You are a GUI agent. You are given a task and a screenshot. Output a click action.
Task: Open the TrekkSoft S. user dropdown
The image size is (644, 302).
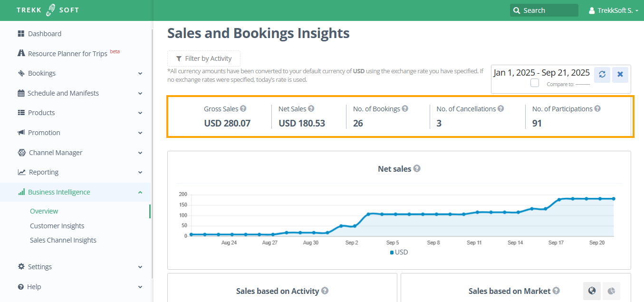click(x=613, y=10)
